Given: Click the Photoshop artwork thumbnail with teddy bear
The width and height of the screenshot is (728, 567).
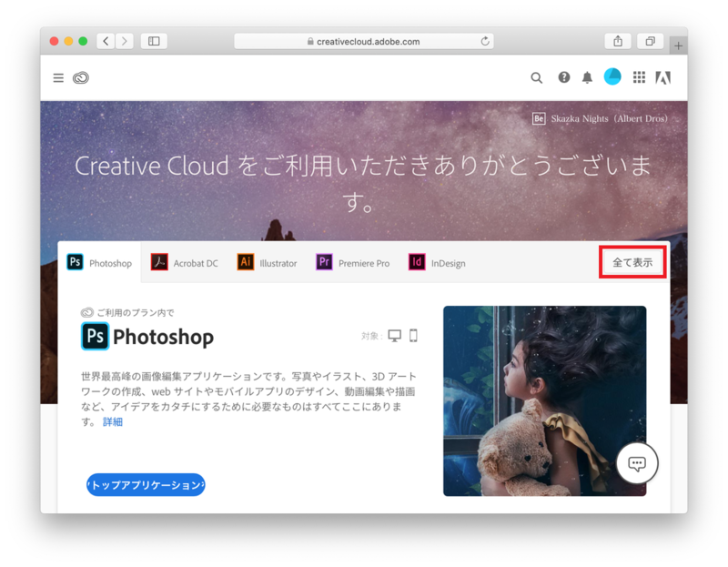Looking at the screenshot, I should pyautogui.click(x=544, y=400).
